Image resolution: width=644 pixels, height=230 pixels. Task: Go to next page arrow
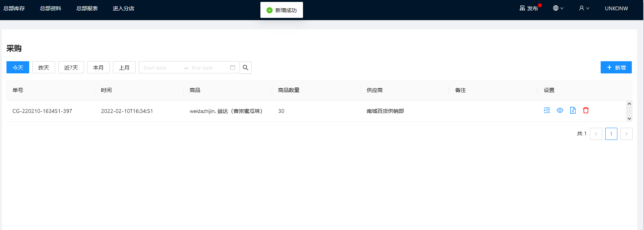(x=627, y=134)
